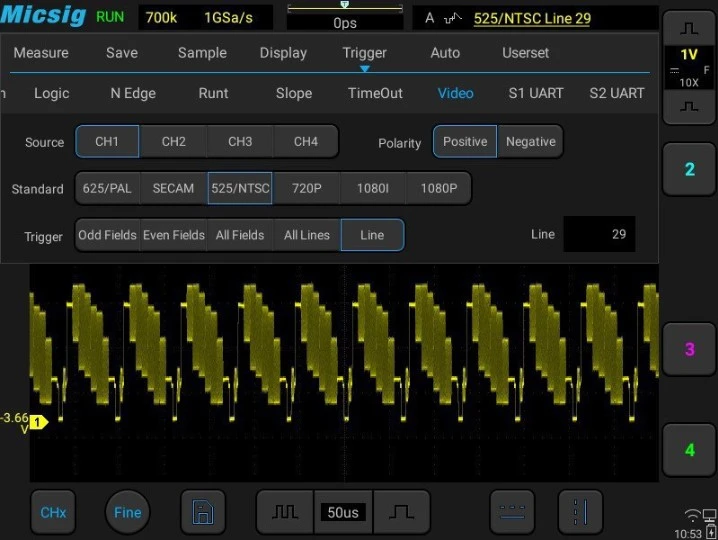The width and height of the screenshot is (718, 540).
Task: Switch to Logic trigger tab
Action: tap(52, 93)
